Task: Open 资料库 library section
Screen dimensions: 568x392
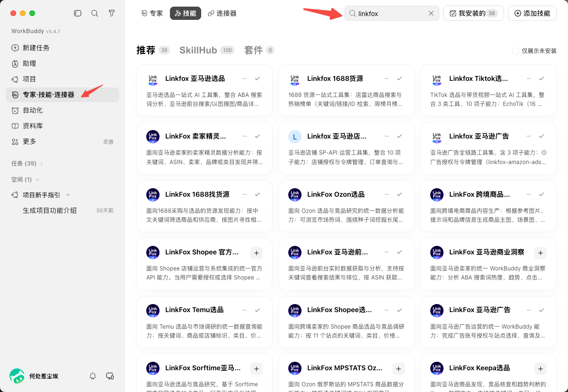Action: (x=62, y=126)
